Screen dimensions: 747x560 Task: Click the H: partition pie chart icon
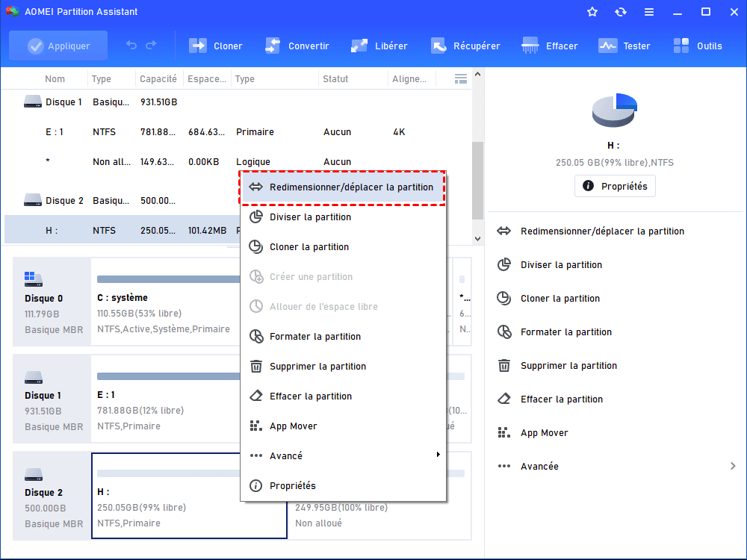click(615, 110)
